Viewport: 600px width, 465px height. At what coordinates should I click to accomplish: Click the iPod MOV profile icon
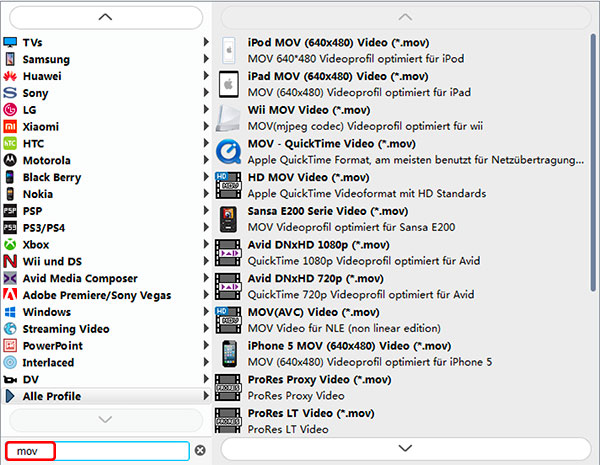[x=228, y=51]
